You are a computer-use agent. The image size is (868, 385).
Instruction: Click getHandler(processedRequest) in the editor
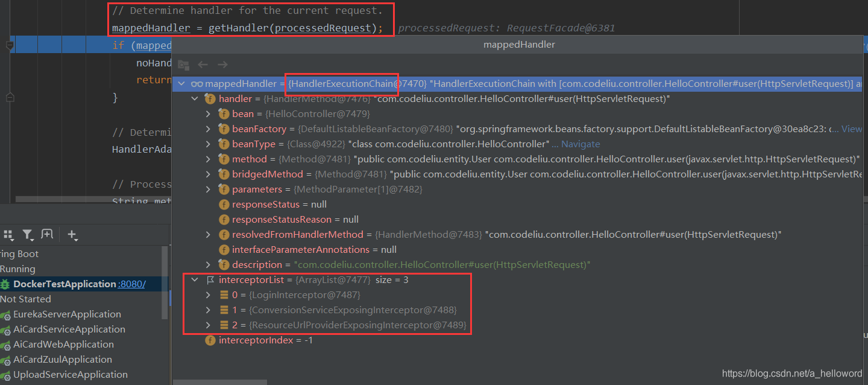coord(293,28)
